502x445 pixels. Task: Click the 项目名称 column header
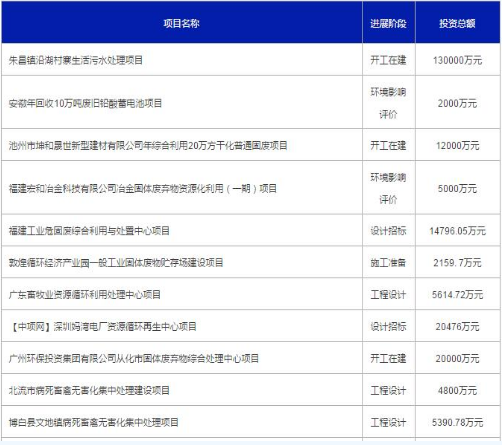(182, 23)
